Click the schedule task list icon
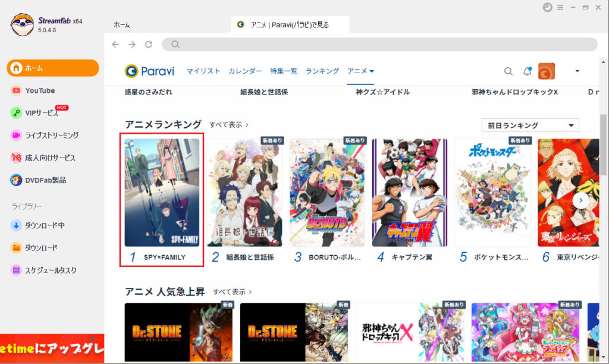Screen dimensions: 609x364 click(x=16, y=271)
